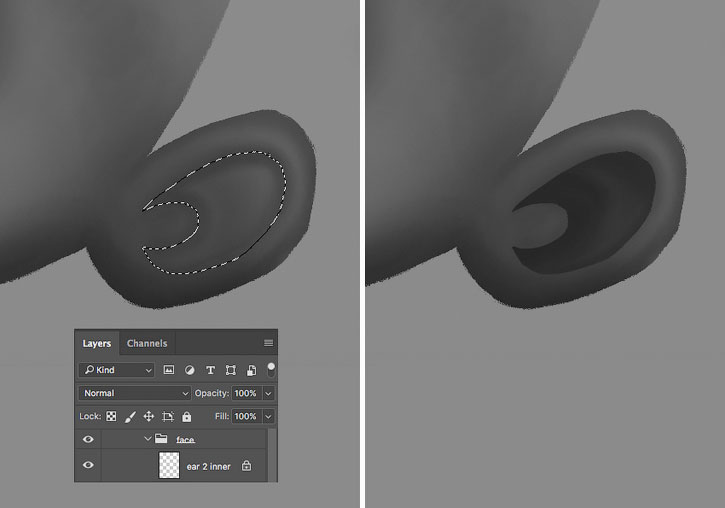The image size is (725, 508).
Task: Collapse the face group chevron
Action: (148, 438)
